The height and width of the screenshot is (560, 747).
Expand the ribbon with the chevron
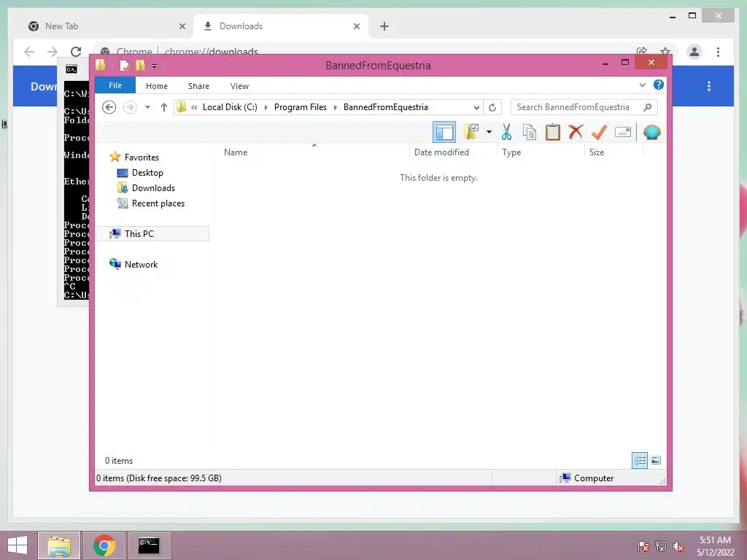click(x=642, y=85)
